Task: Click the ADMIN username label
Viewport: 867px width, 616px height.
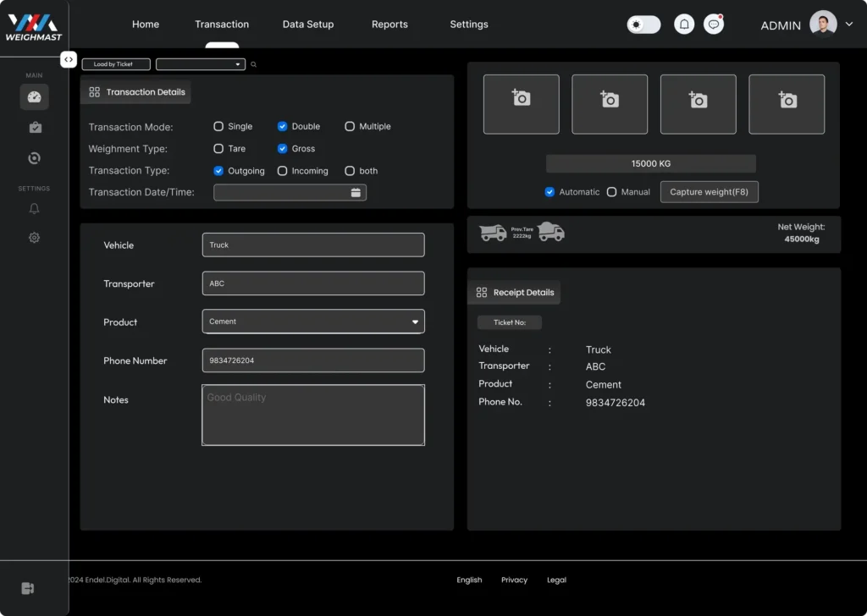Action: pyautogui.click(x=780, y=25)
